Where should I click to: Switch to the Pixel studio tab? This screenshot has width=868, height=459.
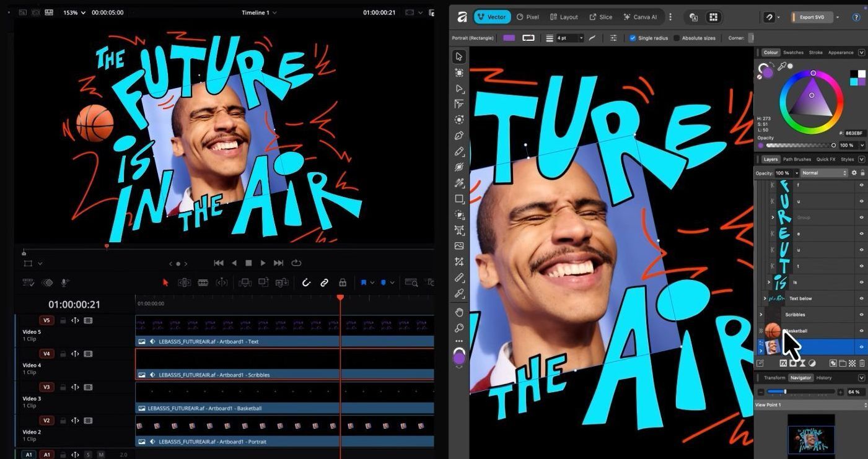[527, 17]
